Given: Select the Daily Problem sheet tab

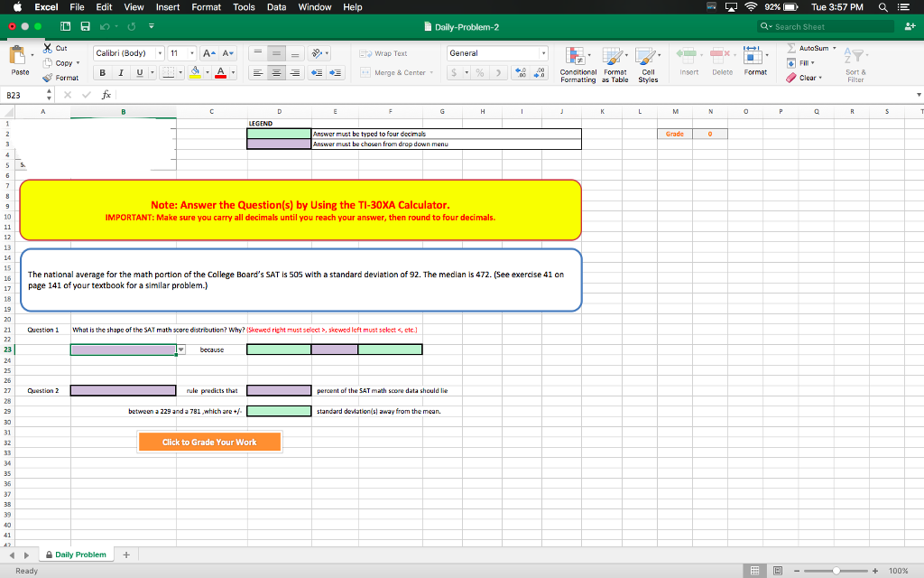Looking at the screenshot, I should (x=79, y=555).
